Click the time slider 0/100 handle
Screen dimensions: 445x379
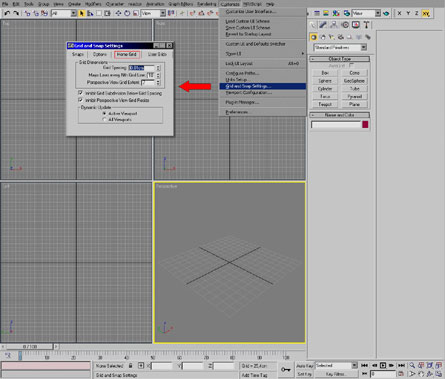click(29, 347)
